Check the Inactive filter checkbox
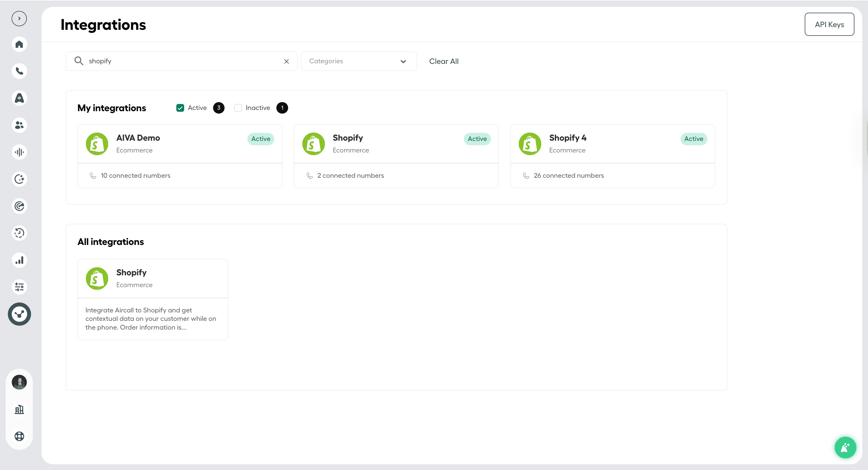This screenshot has width=868, height=470. coord(238,108)
